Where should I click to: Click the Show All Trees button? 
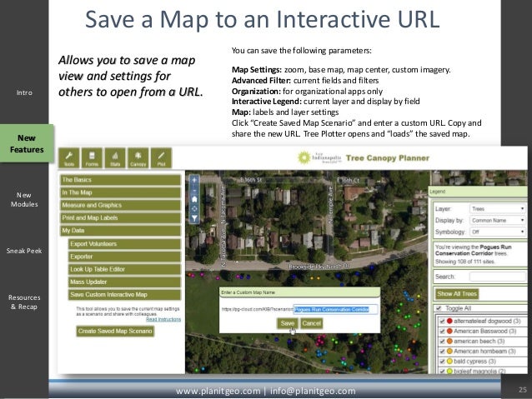point(457,294)
